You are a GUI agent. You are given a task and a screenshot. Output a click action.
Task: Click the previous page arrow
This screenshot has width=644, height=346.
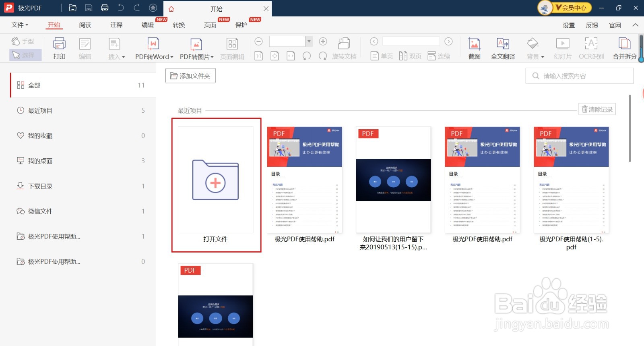point(374,41)
